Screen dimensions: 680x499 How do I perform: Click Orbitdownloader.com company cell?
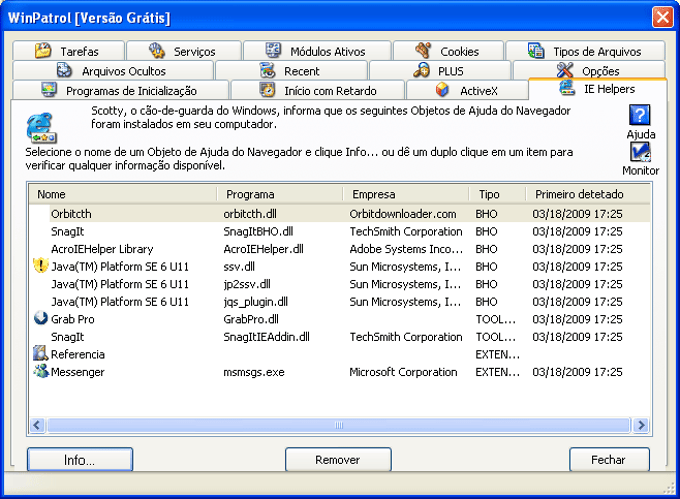tap(403, 214)
